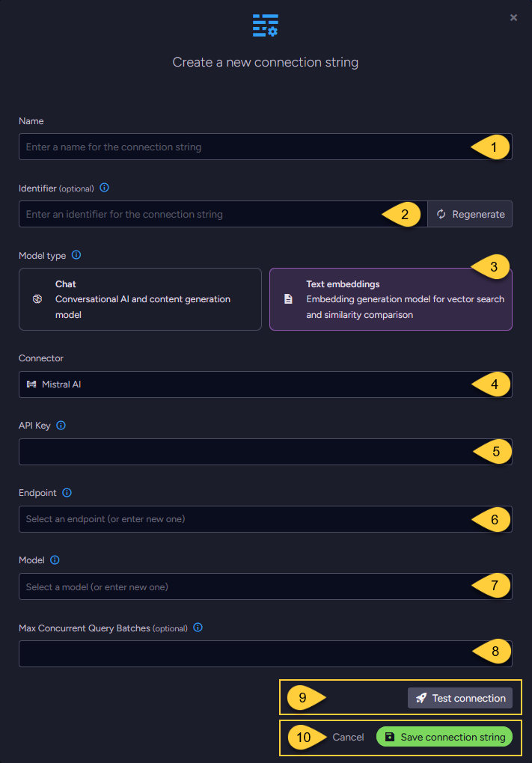532x763 pixels.
Task: Save the connection string
Action: pyautogui.click(x=444, y=737)
